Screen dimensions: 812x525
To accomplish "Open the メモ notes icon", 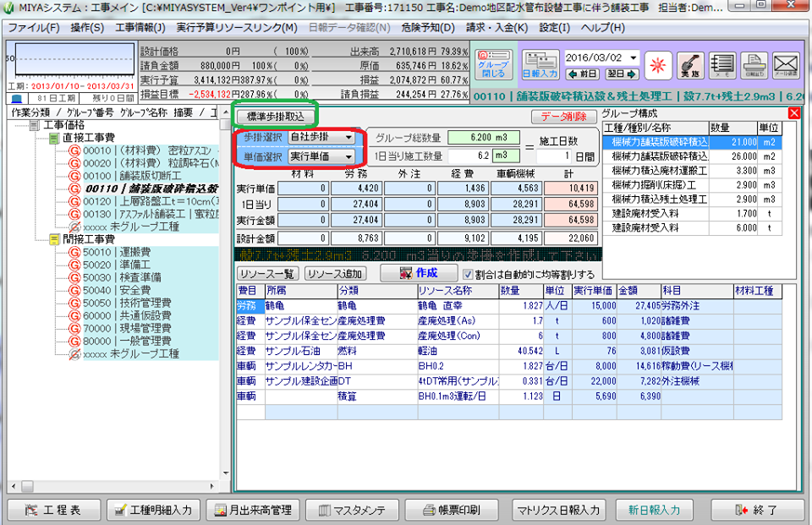I will [722, 65].
